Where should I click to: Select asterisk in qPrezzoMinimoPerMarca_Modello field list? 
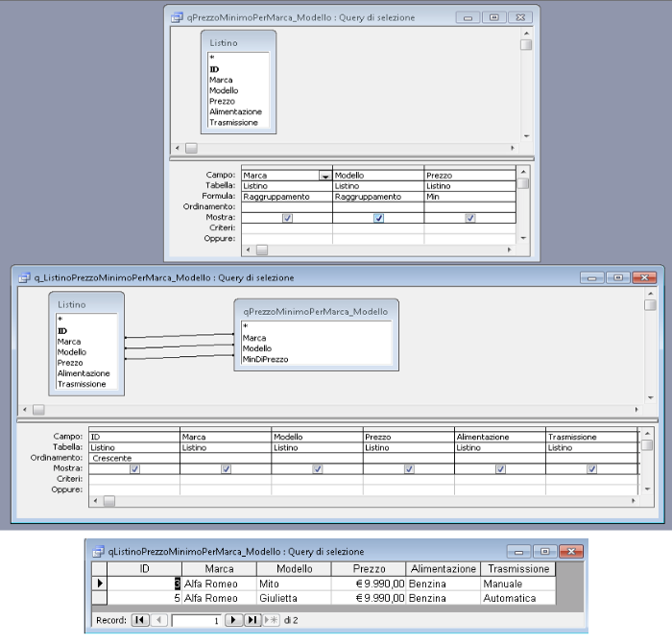246,326
